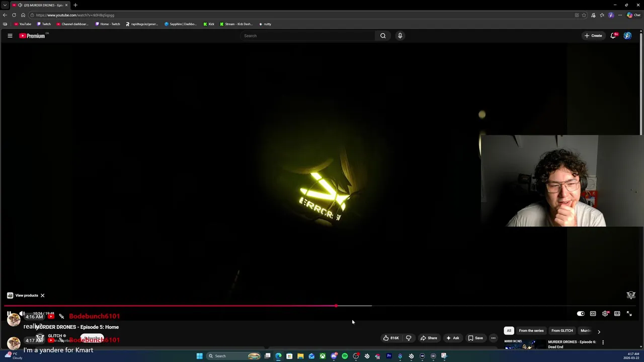Open browser home page button

click(x=23, y=15)
